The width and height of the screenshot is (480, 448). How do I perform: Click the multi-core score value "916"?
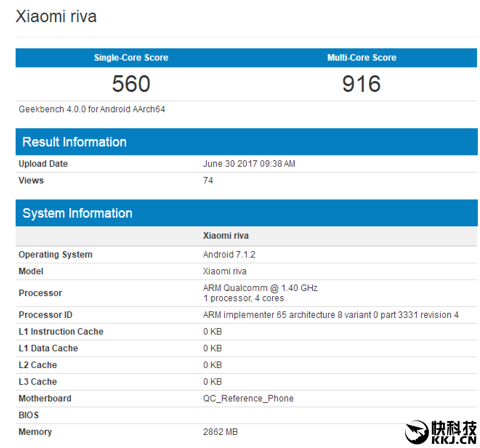(x=362, y=84)
